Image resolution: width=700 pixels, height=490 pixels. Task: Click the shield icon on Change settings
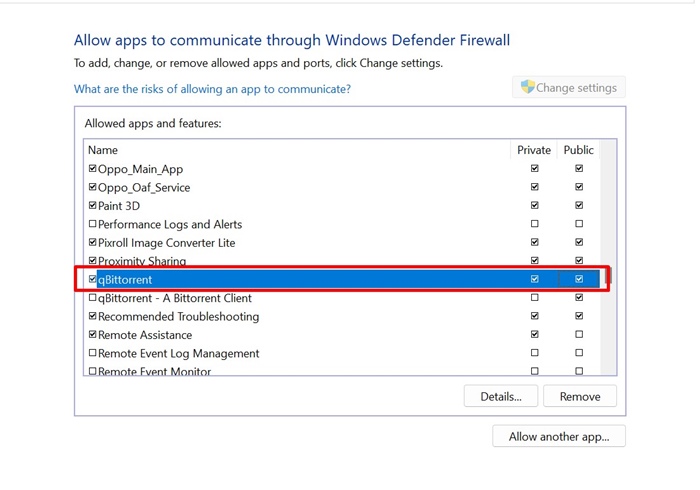pos(527,87)
